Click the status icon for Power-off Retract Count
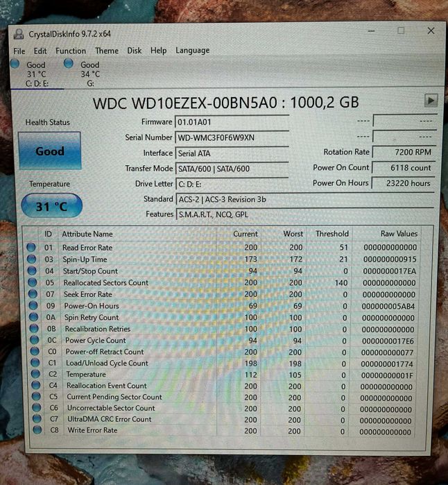Image resolution: width=448 pixels, height=485 pixels. coord(35,351)
